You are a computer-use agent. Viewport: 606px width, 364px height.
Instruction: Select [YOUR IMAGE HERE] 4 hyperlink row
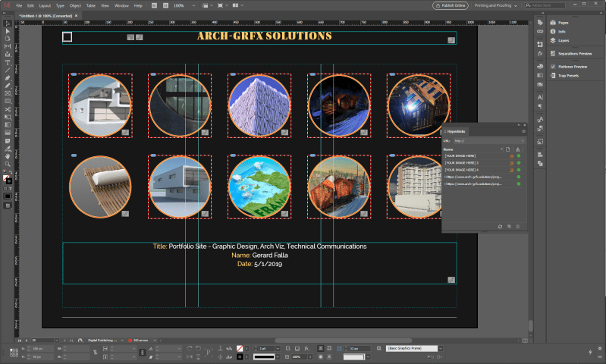482,170
